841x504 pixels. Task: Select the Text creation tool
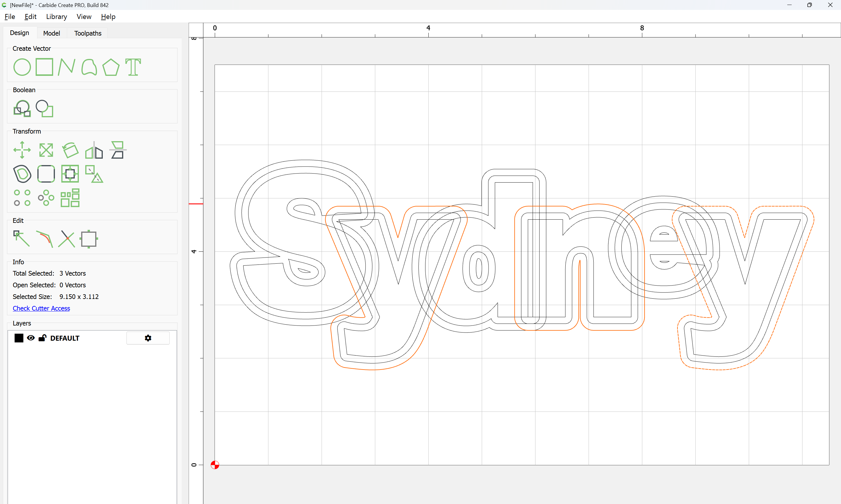click(x=133, y=67)
